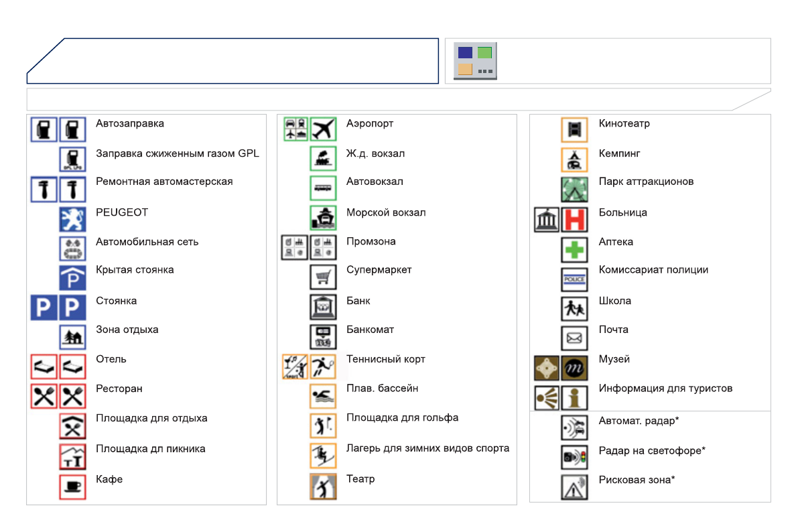This screenshot has height=532, width=798.
Task: Select the covered parking icon (Крытая стоянка)
Action: pos(72,277)
